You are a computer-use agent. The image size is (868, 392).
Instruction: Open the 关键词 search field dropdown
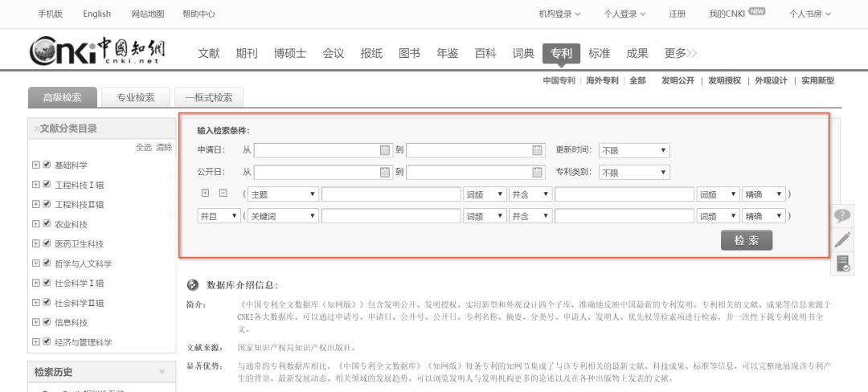(283, 216)
